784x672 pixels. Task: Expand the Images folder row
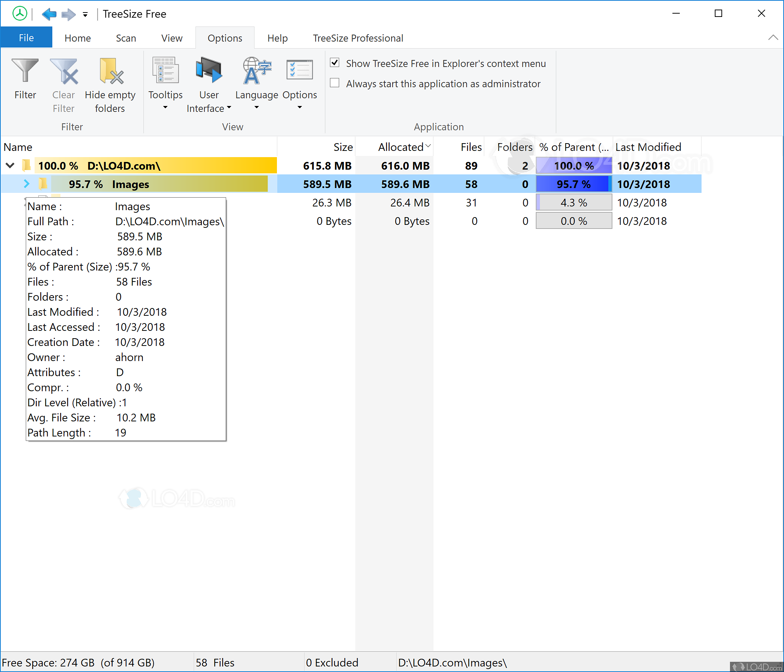coord(27,184)
